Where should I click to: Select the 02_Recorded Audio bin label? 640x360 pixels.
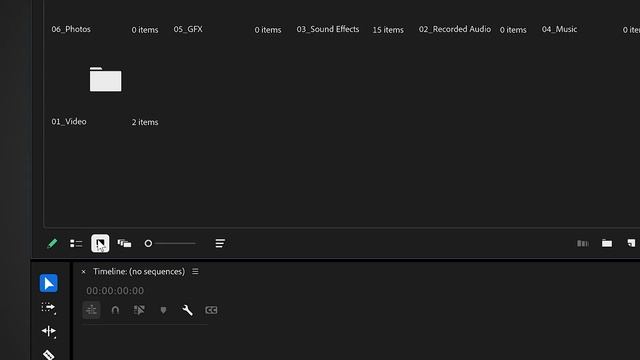point(455,29)
